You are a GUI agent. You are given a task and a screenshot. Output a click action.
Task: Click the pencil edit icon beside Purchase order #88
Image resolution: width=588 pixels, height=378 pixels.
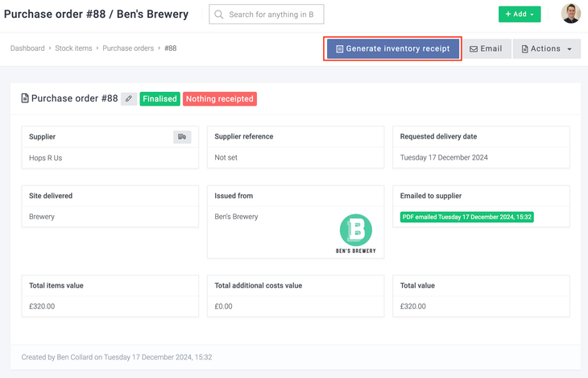(129, 99)
